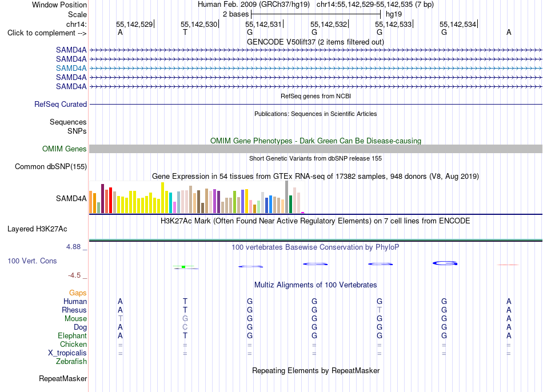The width and height of the screenshot is (543, 392).
Task: Click the dark maroon GTEx expression bar
Action: tap(102, 198)
